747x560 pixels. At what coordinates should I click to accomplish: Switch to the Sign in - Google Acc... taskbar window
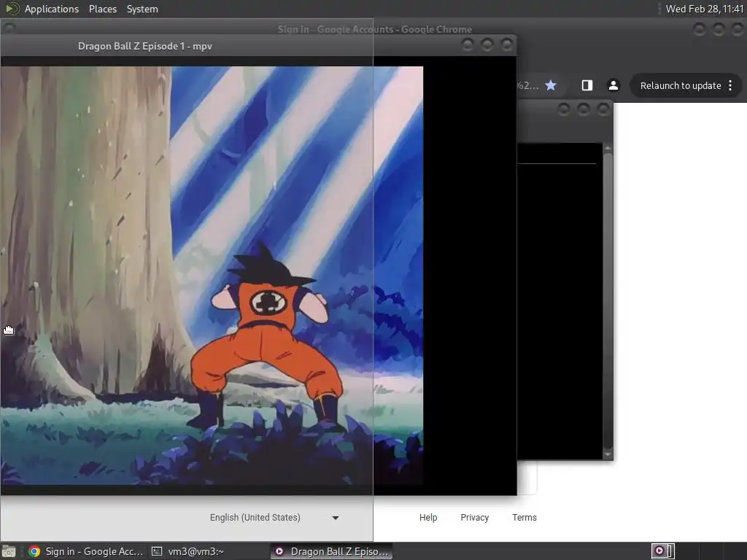click(x=86, y=551)
